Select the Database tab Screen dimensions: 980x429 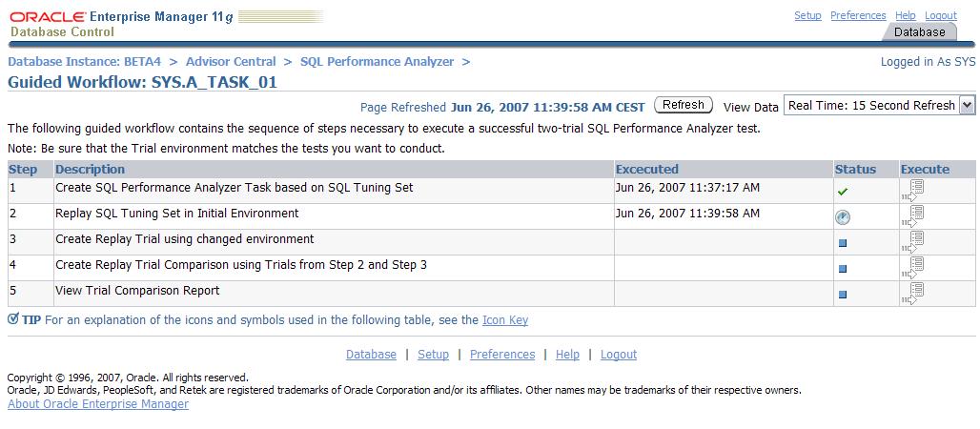[x=919, y=32]
